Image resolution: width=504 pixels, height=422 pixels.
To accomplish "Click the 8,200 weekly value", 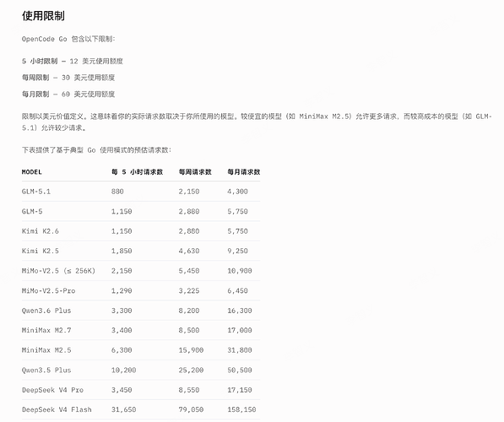I will (x=189, y=311).
